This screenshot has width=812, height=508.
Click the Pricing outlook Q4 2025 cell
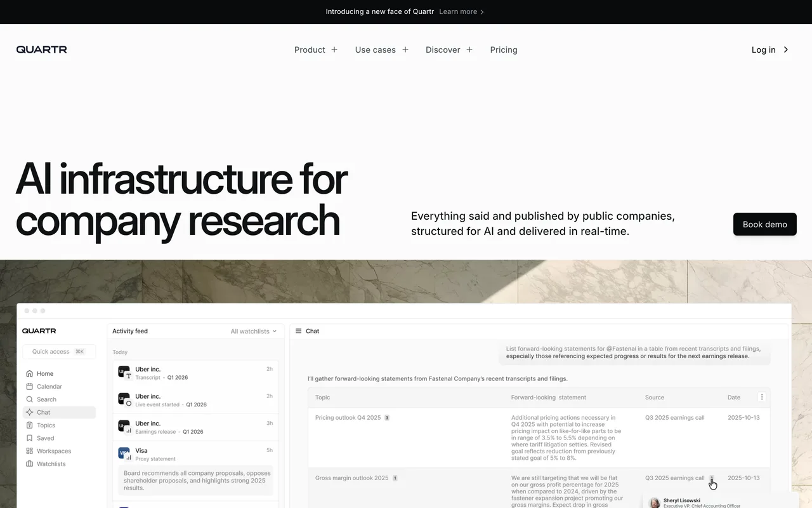click(x=348, y=418)
